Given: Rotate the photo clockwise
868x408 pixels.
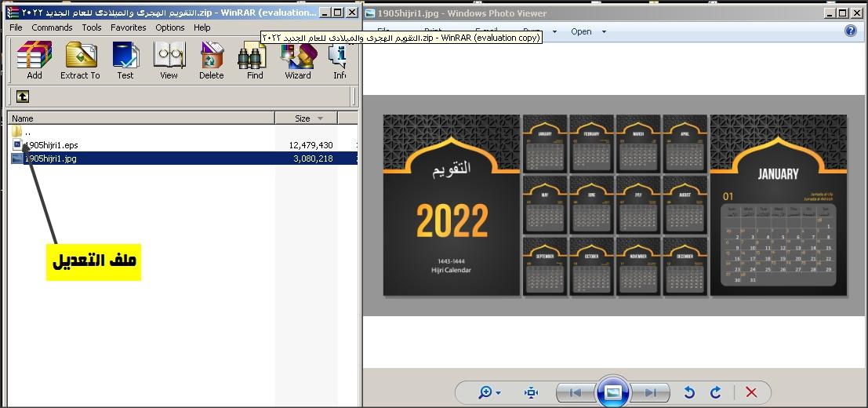Looking at the screenshot, I should (x=716, y=392).
